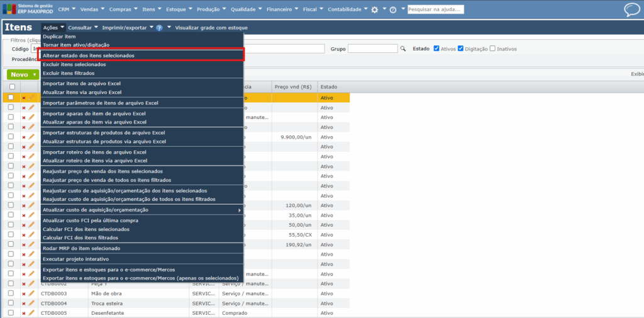Open the Novo button dropdown arrow
Image resolution: width=644 pixels, height=318 pixels.
(35, 75)
